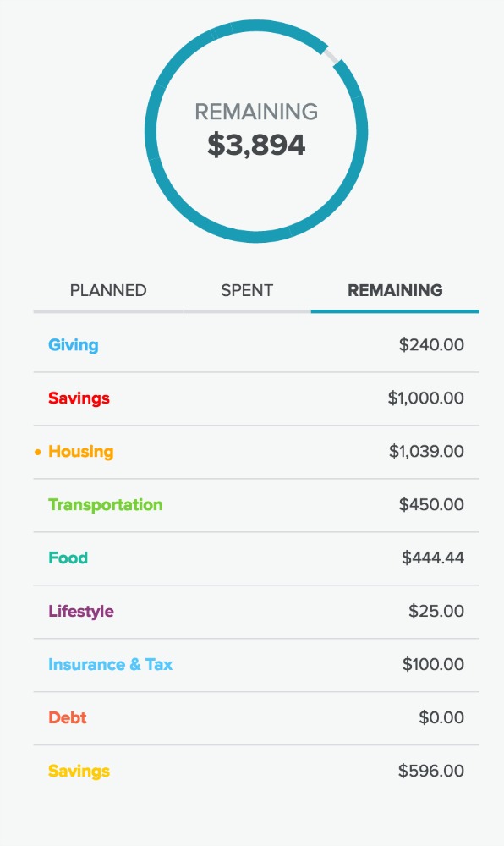Switch to the PLANNED tab
This screenshot has width=504, height=846.
[107, 290]
